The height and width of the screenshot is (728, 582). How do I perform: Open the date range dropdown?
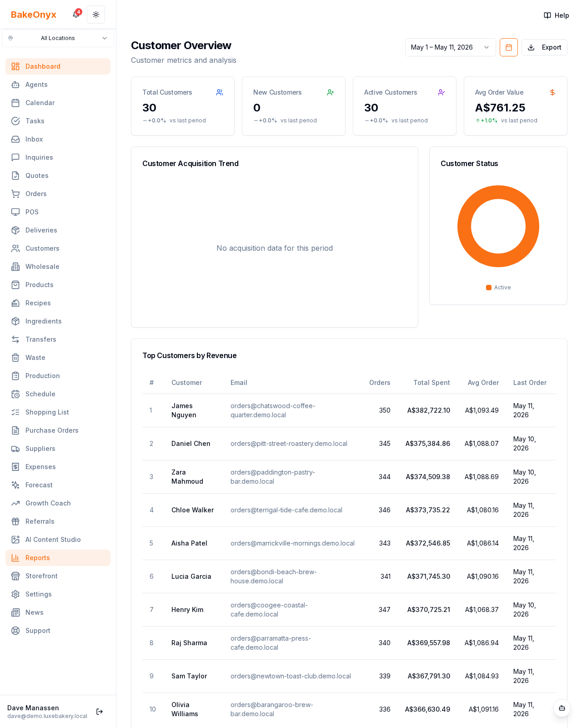click(451, 47)
